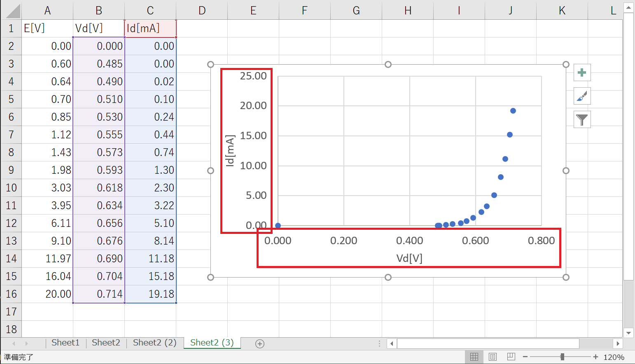635x364 pixels.
Task: Click the 120% zoom level
Action: [x=614, y=357]
